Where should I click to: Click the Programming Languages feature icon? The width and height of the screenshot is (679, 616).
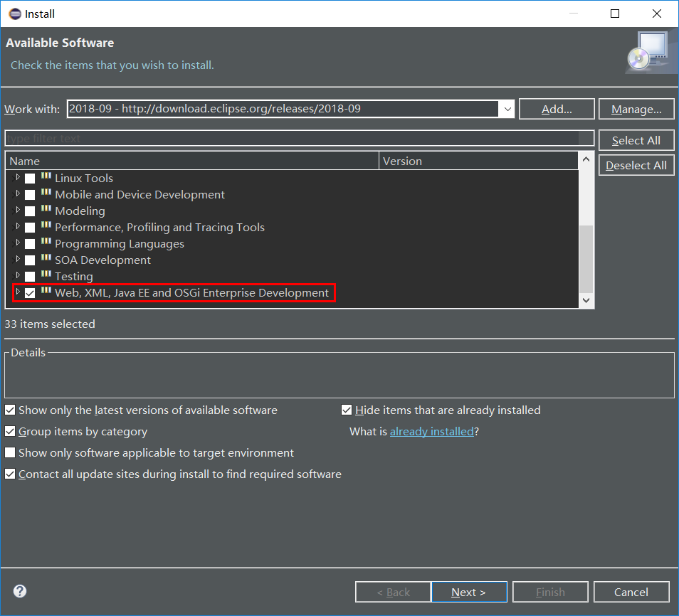(46, 243)
